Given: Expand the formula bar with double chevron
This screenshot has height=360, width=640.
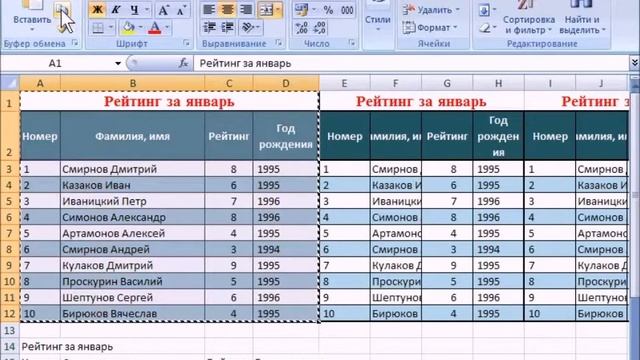Looking at the screenshot, I should point(635,63).
